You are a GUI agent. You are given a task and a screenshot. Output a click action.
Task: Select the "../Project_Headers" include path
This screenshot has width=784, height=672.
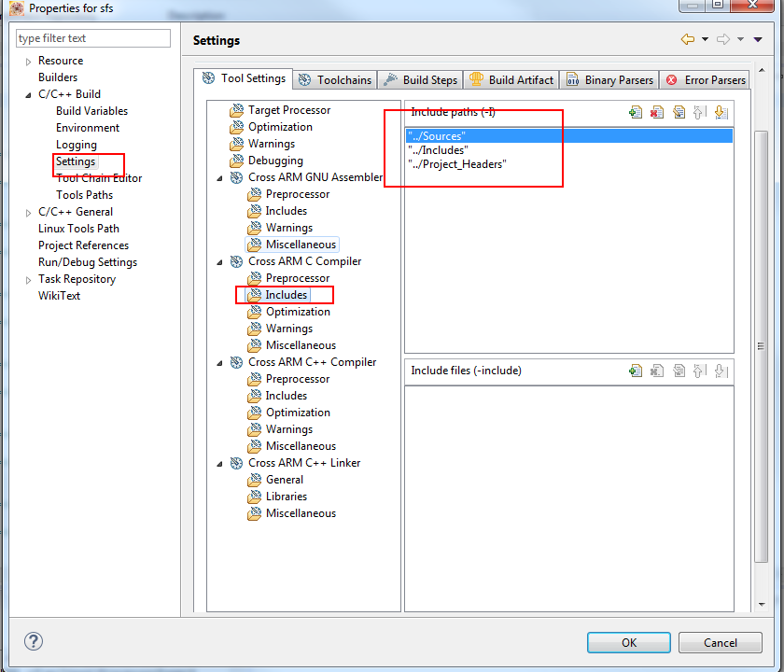tap(569, 164)
